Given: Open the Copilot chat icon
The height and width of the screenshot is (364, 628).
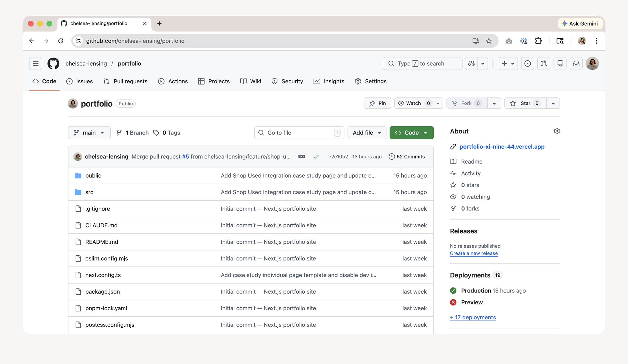Looking at the screenshot, I should click(x=471, y=64).
